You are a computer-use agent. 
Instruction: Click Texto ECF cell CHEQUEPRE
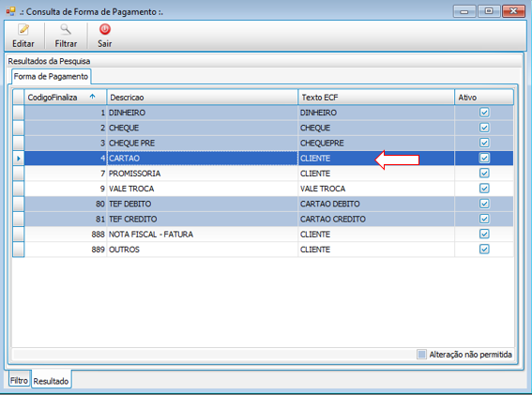(376, 144)
